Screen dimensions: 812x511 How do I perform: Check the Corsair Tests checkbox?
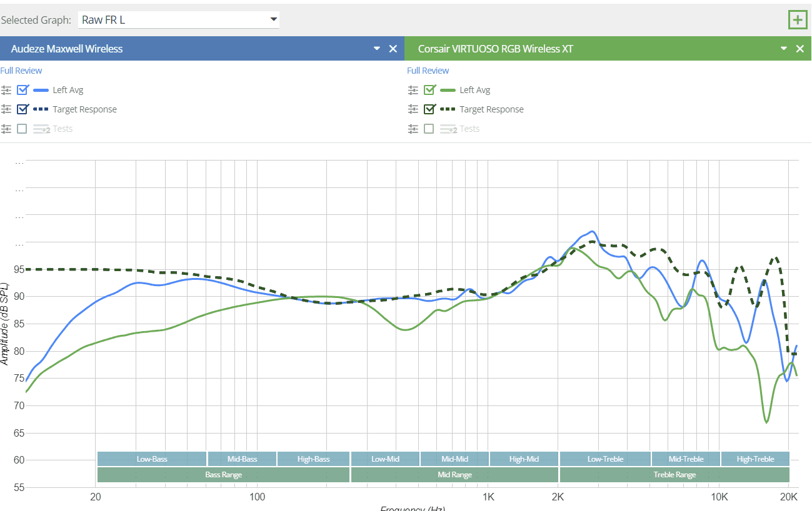429,129
